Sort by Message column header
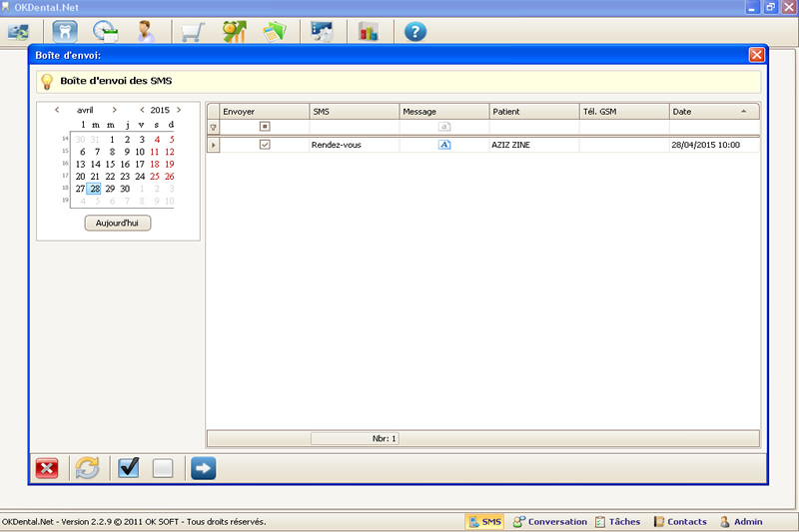Image resolution: width=799 pixels, height=532 pixels. (x=444, y=112)
